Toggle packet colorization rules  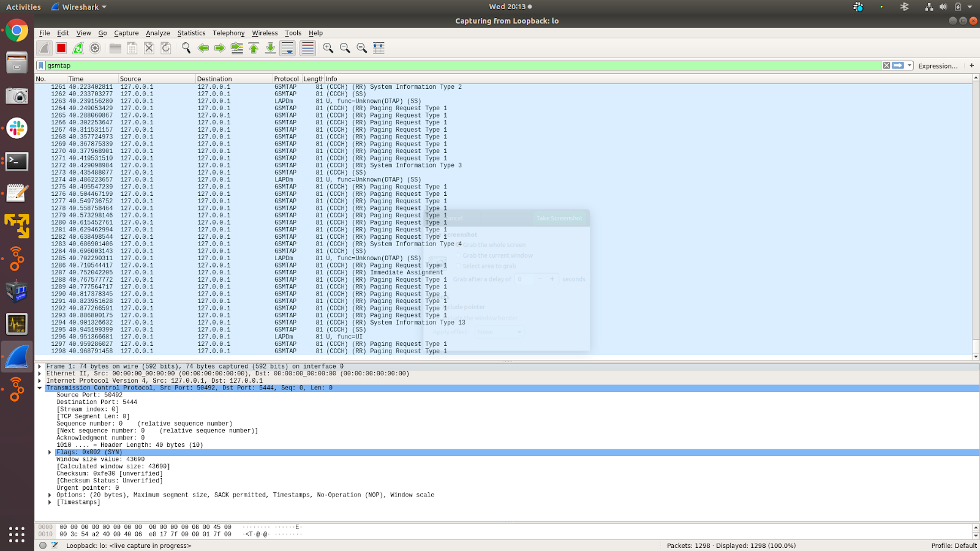pyautogui.click(x=307, y=48)
